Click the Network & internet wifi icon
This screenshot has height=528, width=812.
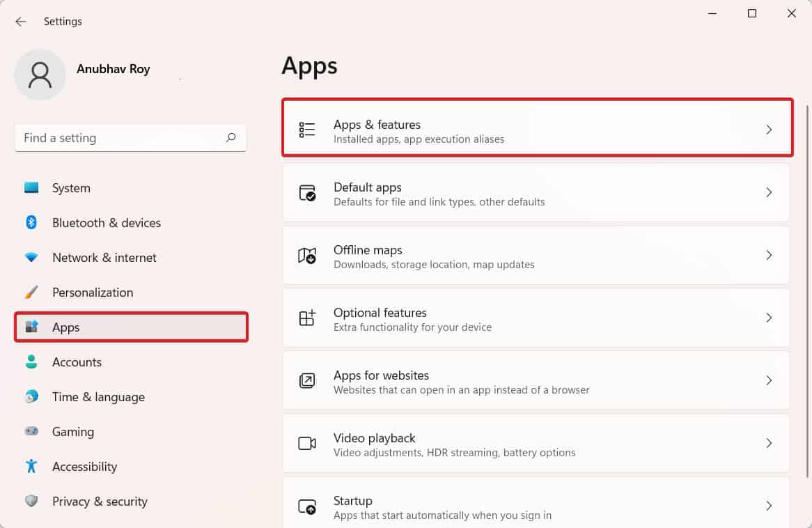point(31,258)
